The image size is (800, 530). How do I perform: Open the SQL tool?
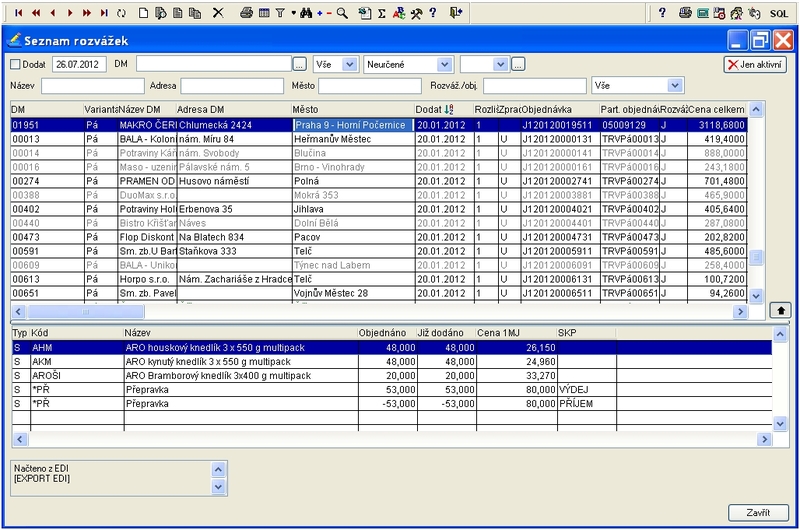tap(780, 12)
